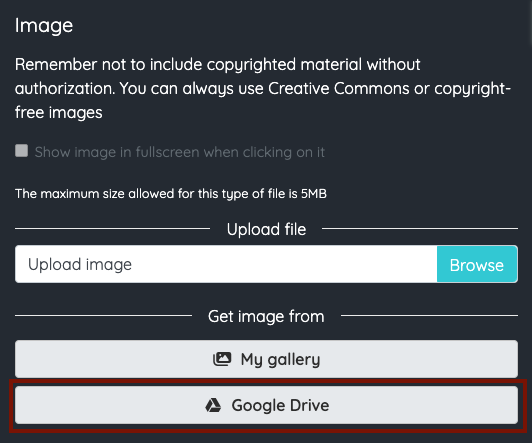
Task: Open My gallery to pick image
Action: click(x=266, y=359)
